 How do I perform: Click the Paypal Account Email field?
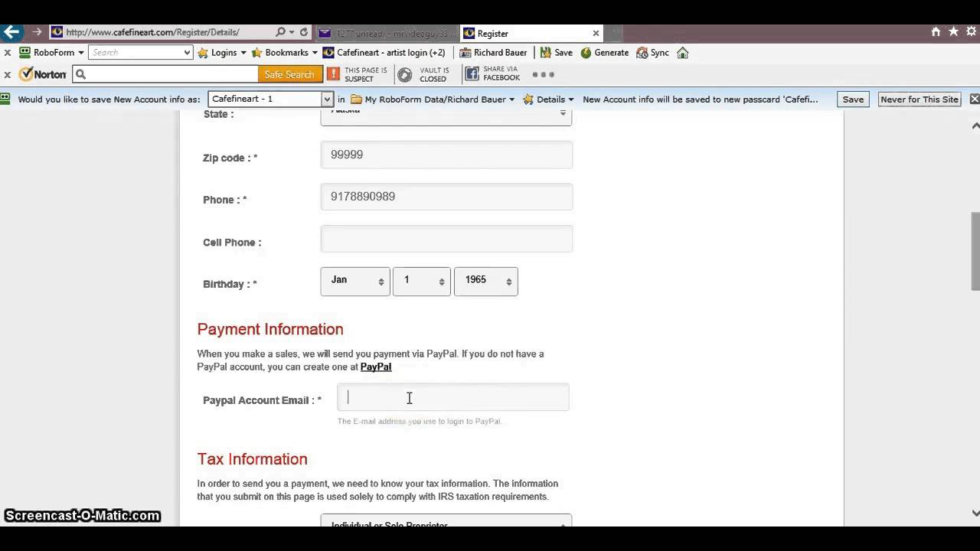(x=453, y=397)
